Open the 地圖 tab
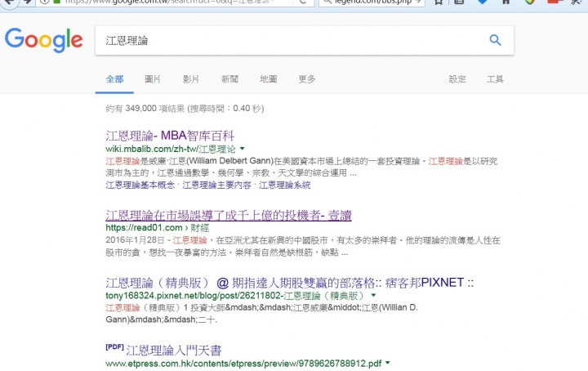 268,79
